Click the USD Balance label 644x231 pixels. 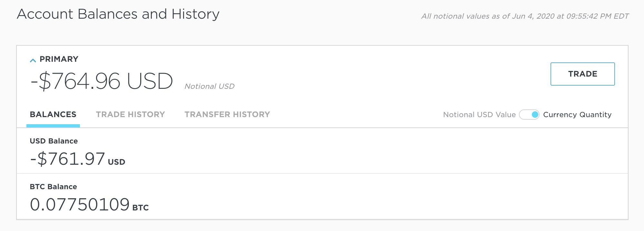(x=54, y=141)
